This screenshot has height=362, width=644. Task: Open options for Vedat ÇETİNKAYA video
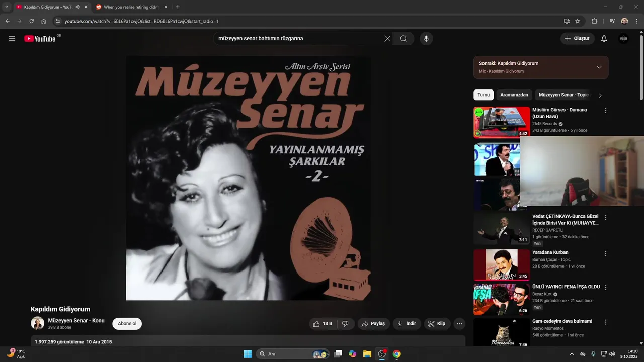[606, 217]
